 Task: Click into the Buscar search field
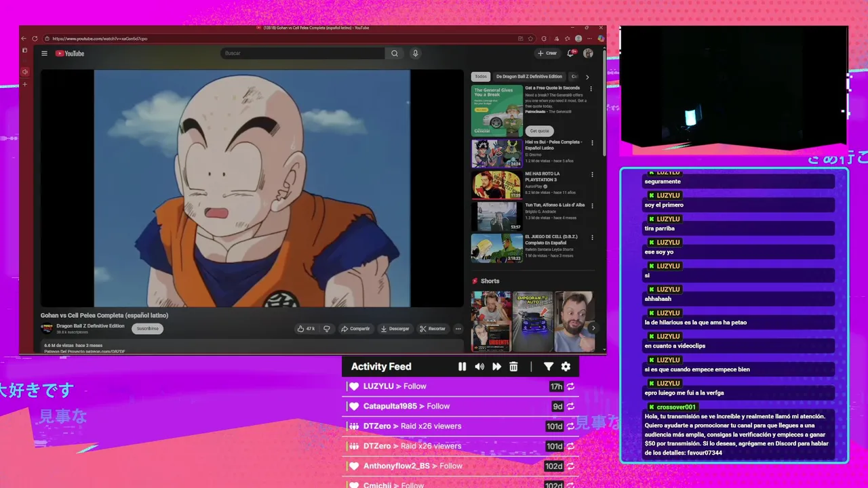[303, 53]
